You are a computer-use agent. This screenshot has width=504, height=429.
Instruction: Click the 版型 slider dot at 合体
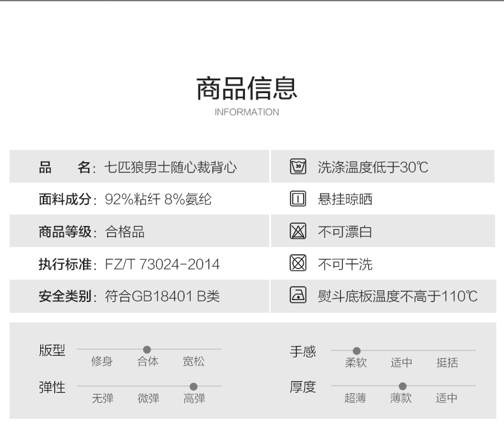[147, 350]
